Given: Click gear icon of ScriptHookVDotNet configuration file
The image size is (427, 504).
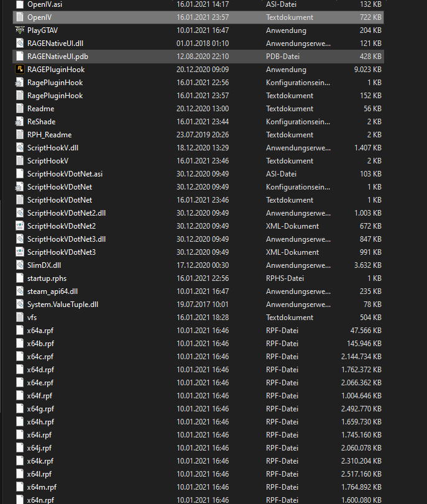Looking at the screenshot, I should click(x=19, y=187).
